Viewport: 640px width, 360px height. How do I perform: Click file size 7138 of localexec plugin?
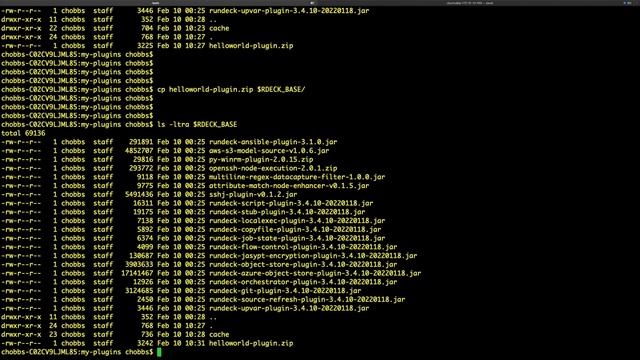pyautogui.click(x=145, y=221)
